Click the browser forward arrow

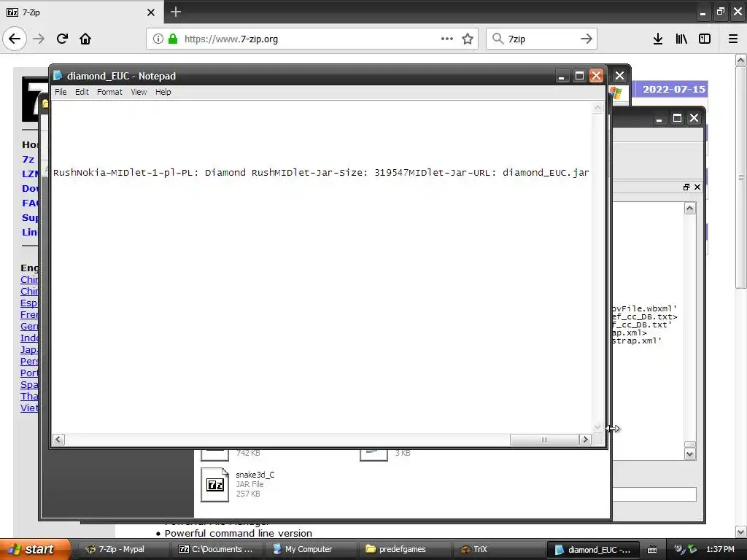(x=39, y=39)
